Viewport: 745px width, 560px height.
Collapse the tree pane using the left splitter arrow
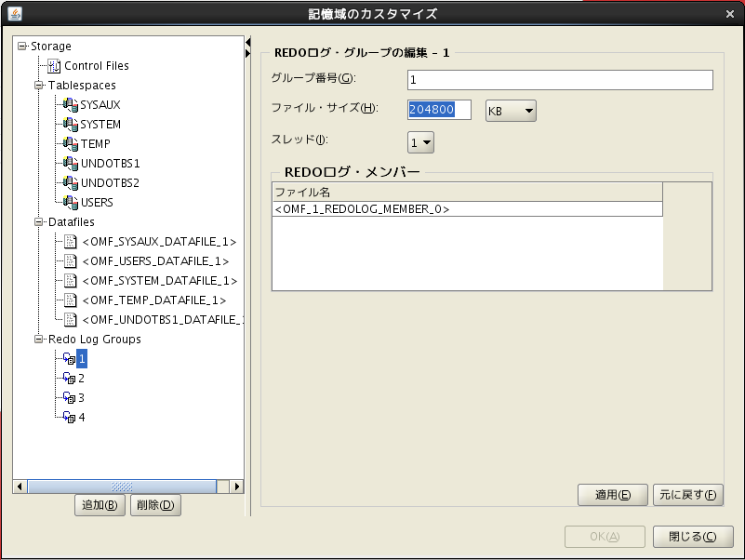[x=247, y=43]
